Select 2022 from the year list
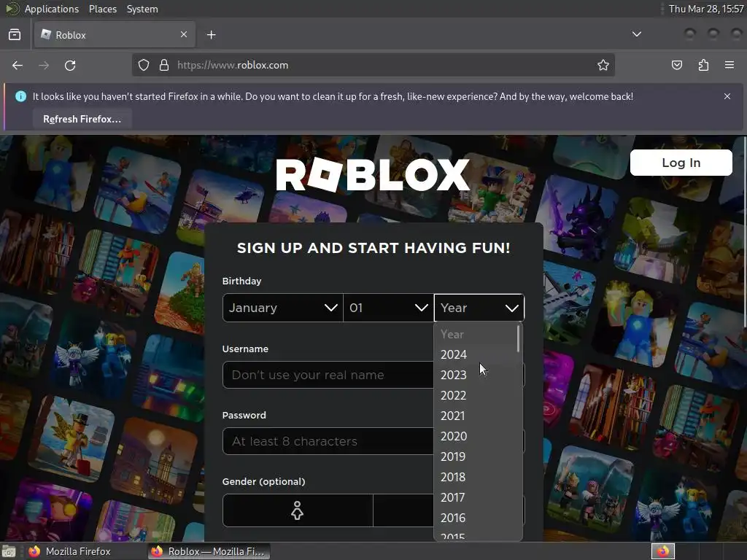 pyautogui.click(x=475, y=395)
